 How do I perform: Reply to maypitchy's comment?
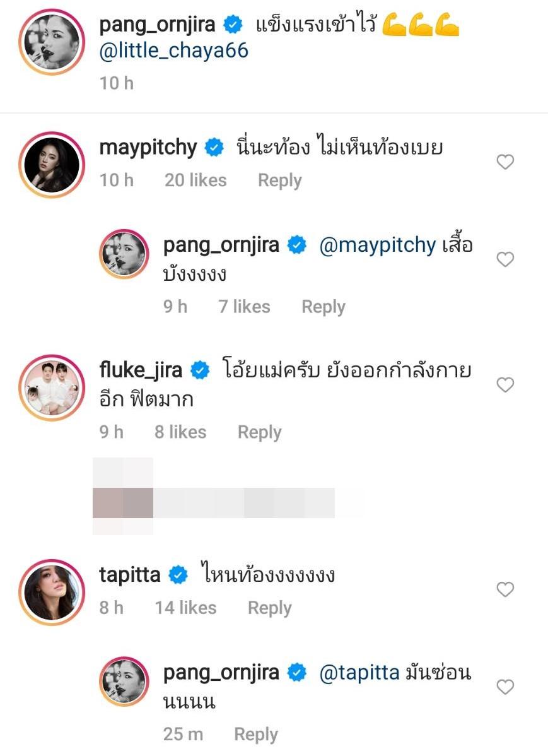point(279,180)
